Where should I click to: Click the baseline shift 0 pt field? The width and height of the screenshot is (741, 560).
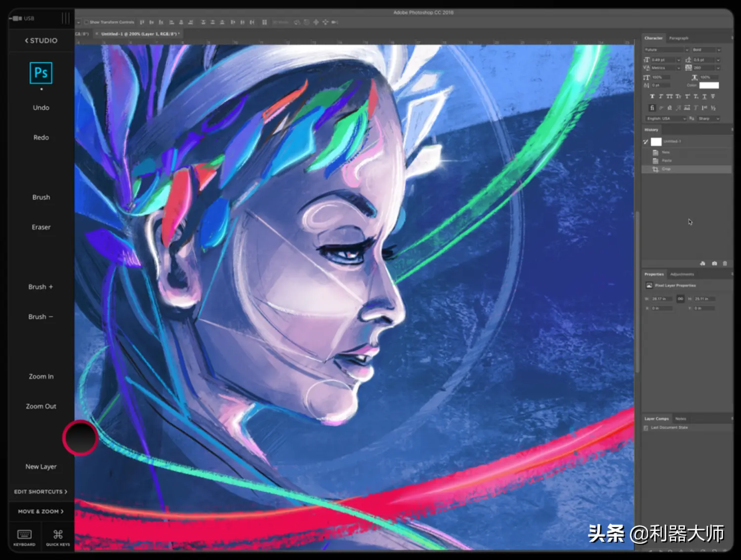pyautogui.click(x=661, y=85)
